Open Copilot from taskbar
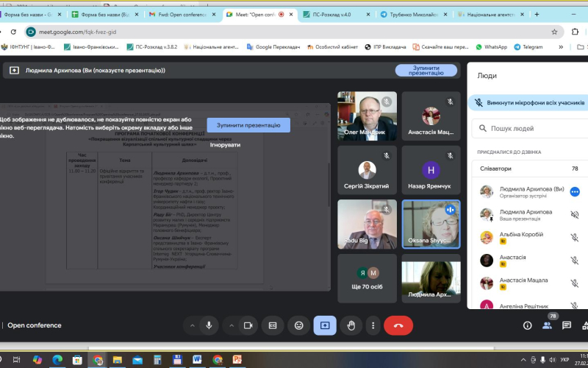The width and height of the screenshot is (588, 368). coord(37,360)
